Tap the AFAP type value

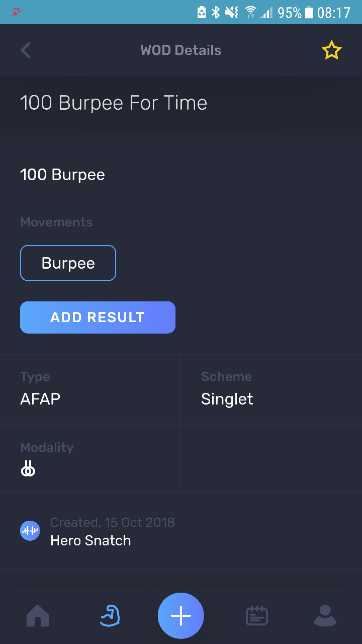pyautogui.click(x=40, y=399)
